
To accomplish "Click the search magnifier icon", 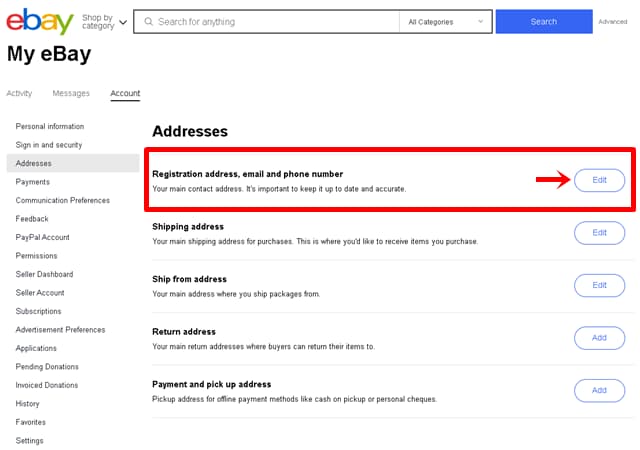I will (148, 22).
